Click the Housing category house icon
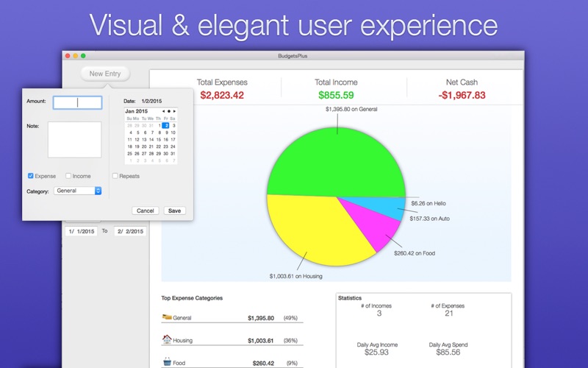Screen dimensions: 588x368 (x=167, y=339)
